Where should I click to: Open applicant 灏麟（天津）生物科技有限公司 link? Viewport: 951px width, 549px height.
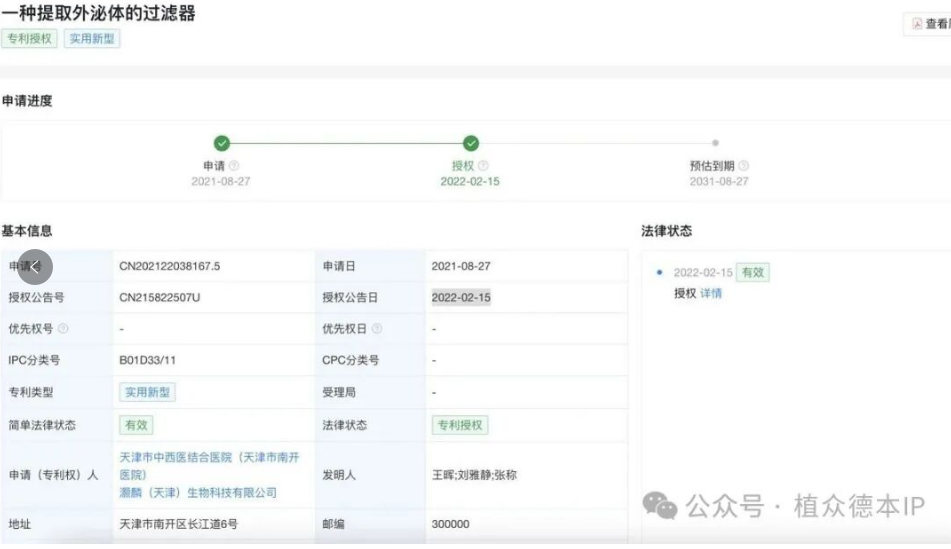point(198,492)
